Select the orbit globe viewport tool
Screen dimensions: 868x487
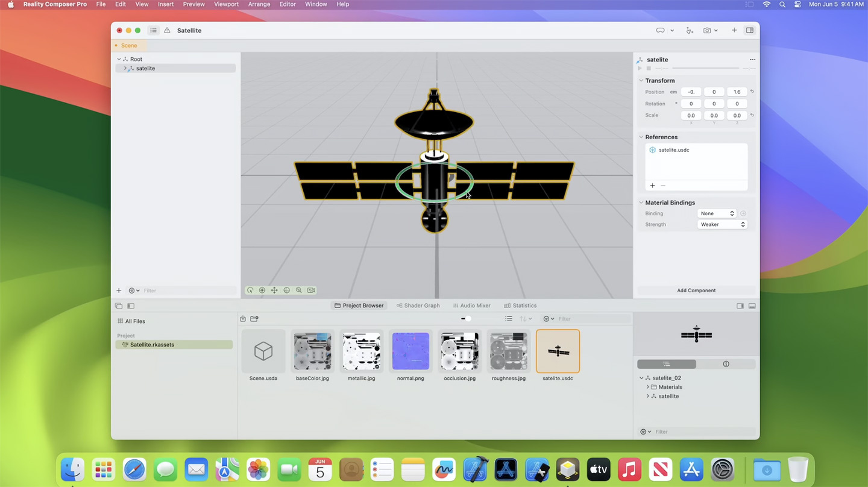287,290
